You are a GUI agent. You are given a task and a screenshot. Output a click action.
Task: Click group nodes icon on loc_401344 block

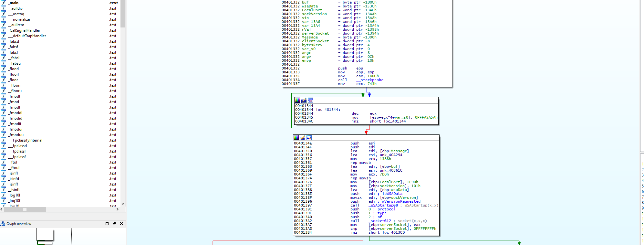(310, 100)
